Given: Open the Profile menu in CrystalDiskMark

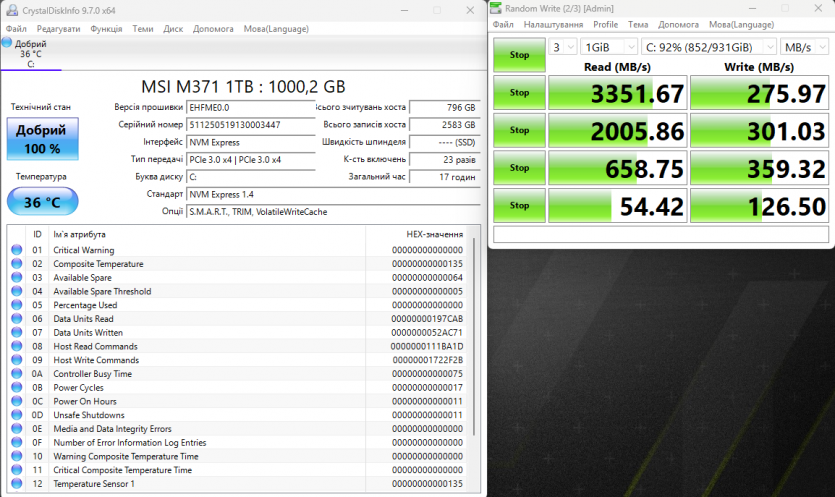Looking at the screenshot, I should [x=605, y=24].
